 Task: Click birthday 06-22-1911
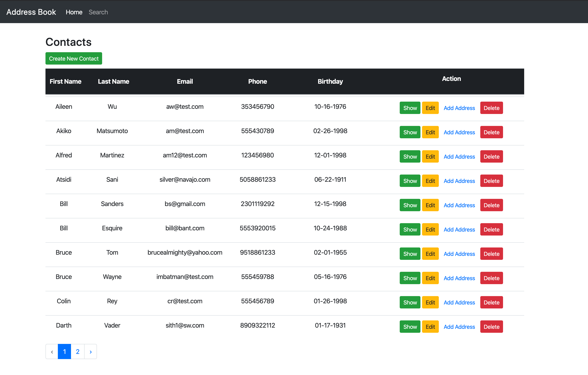pyautogui.click(x=330, y=180)
